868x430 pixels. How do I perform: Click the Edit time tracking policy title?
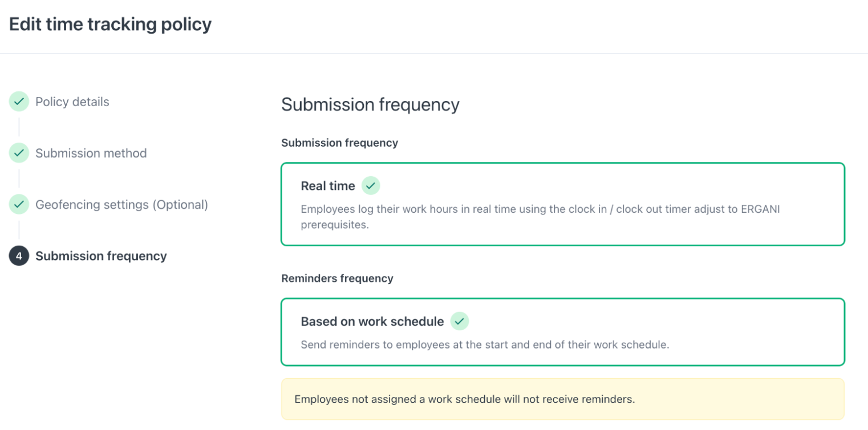[110, 25]
